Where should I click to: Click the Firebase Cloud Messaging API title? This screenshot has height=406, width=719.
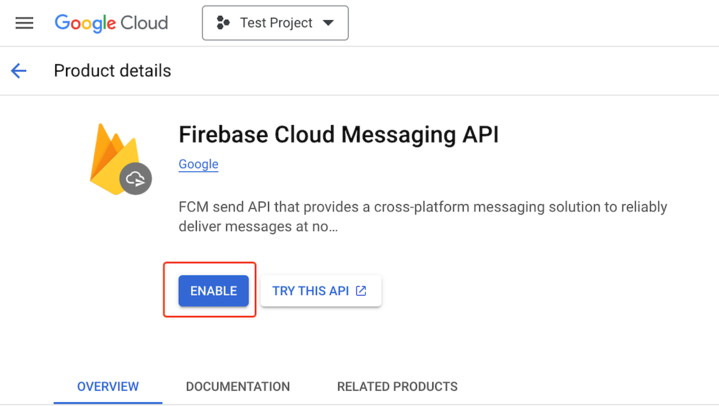point(338,134)
